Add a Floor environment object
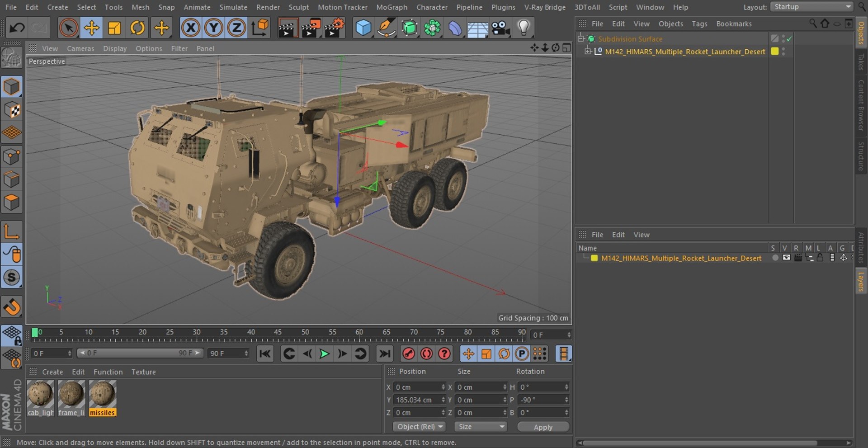 pos(477,28)
